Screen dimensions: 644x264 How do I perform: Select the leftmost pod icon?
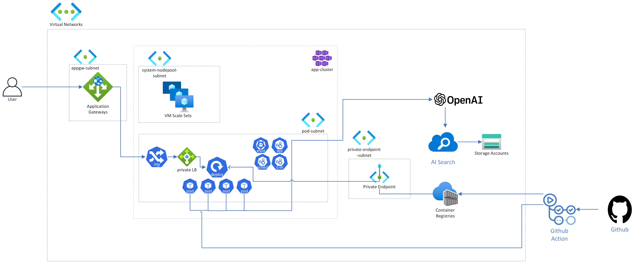pos(190,186)
